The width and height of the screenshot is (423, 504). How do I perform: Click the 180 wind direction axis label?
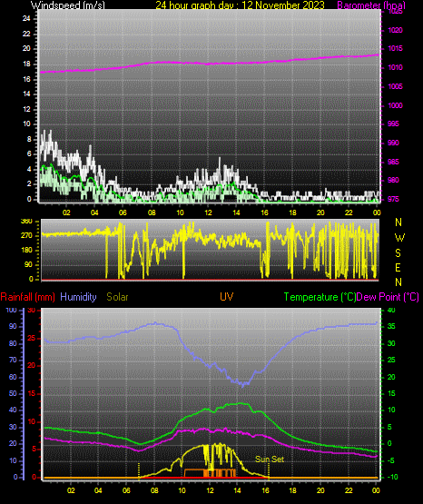(x=26, y=250)
